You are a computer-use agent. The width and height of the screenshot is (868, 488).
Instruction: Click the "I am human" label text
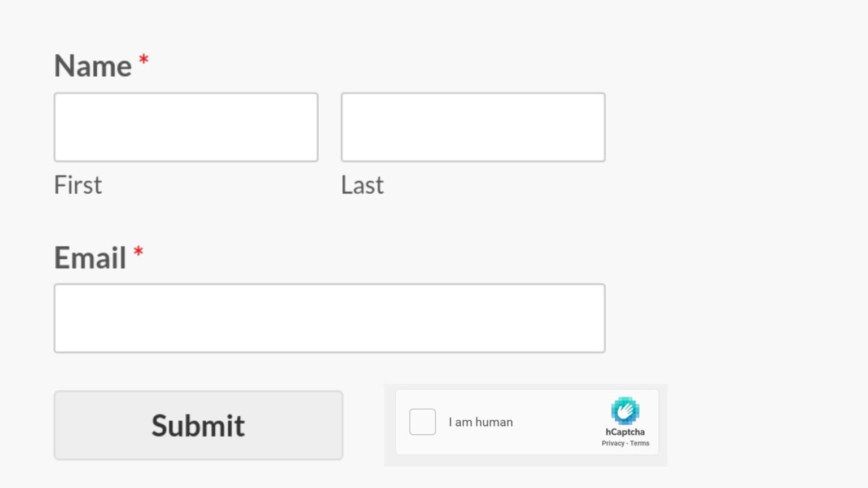click(x=480, y=422)
